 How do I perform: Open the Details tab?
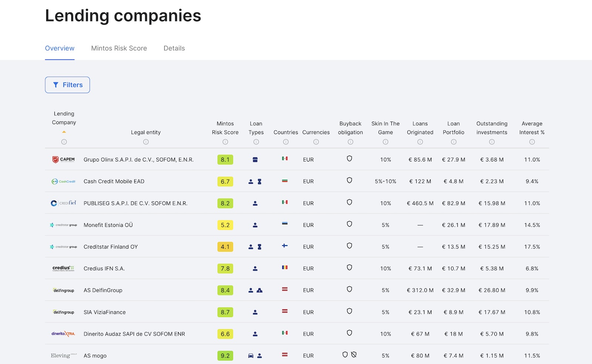[174, 48]
